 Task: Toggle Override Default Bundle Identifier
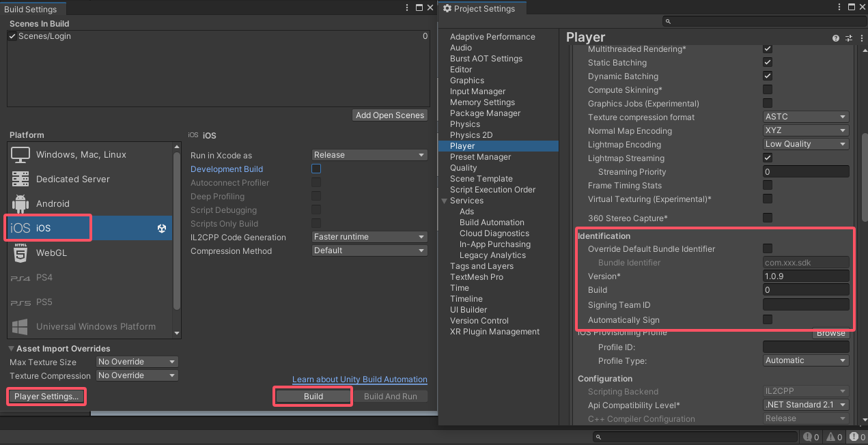[x=767, y=248]
